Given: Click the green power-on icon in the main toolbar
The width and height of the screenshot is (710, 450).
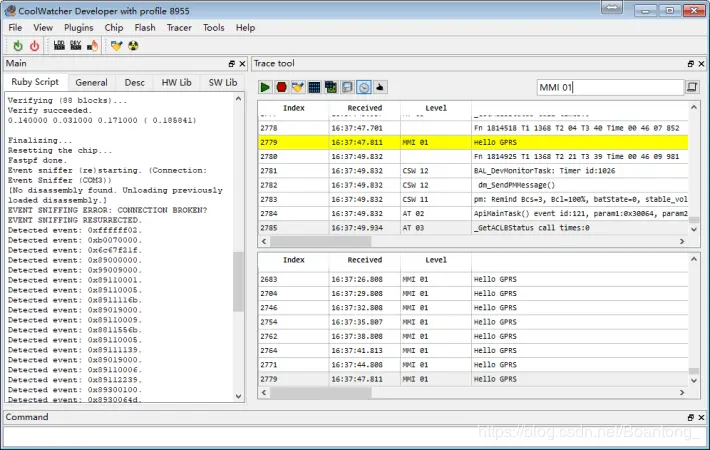Looking at the screenshot, I should click(x=18, y=46).
